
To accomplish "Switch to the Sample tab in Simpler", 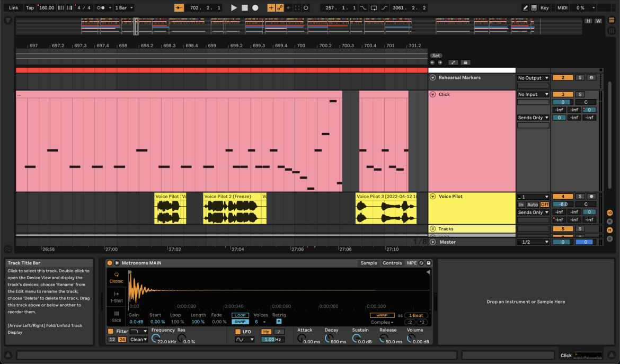I will (x=368, y=263).
